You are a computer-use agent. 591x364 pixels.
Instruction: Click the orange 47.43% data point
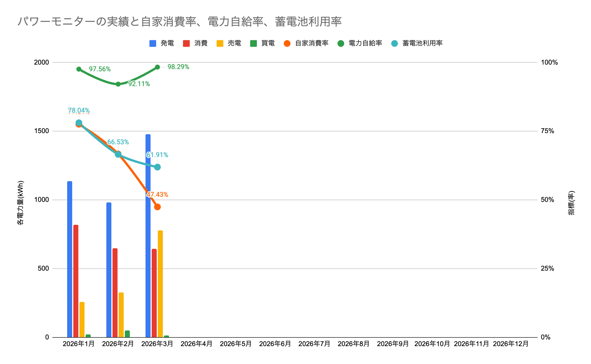point(157,207)
